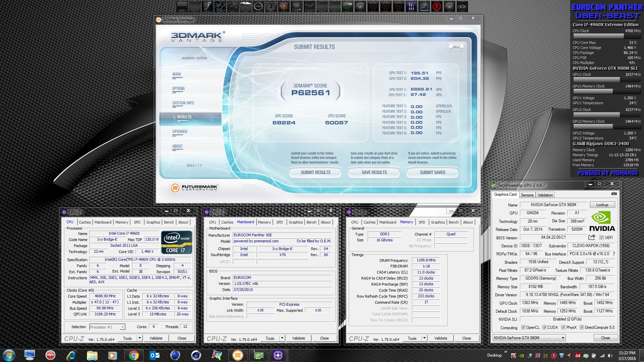Toggle the CUDA checkbox
Viewport: 644px width, 362px height.
click(x=544, y=327)
